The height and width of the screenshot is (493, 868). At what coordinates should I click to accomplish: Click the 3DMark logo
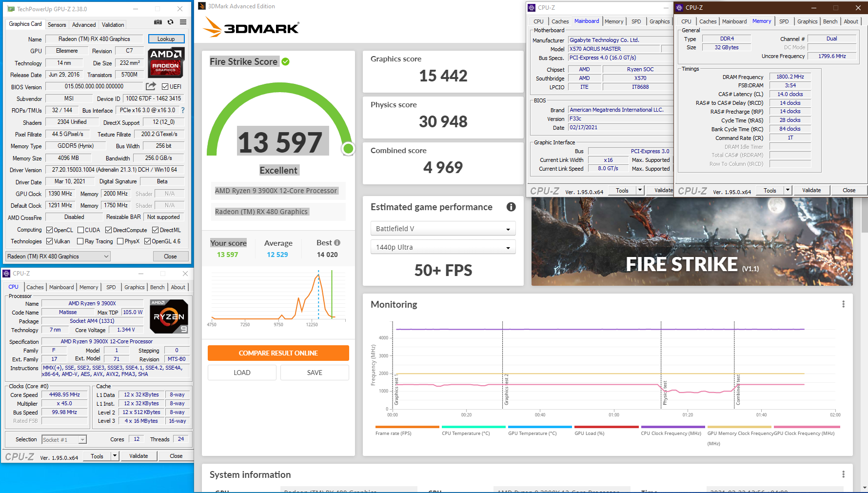(x=251, y=27)
